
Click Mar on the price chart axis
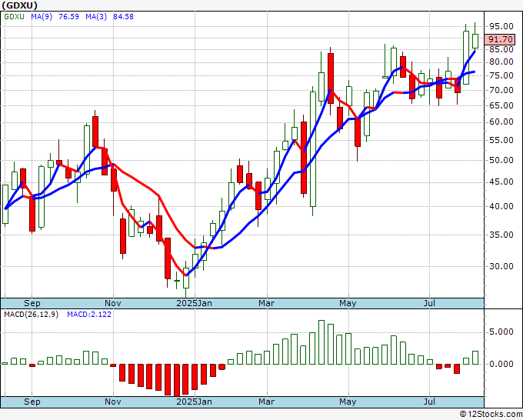[267, 303]
